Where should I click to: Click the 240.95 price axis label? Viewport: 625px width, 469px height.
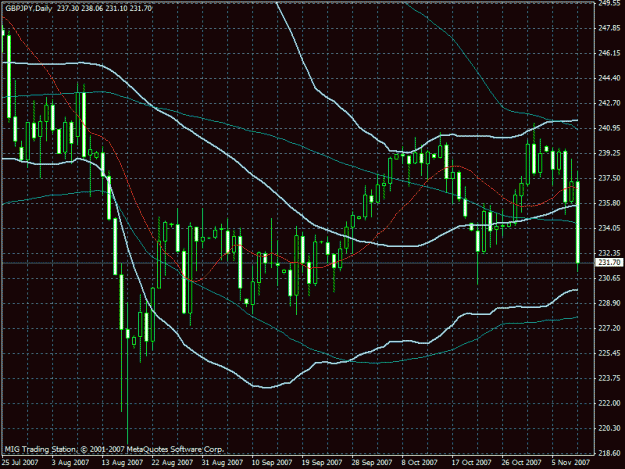coord(610,128)
